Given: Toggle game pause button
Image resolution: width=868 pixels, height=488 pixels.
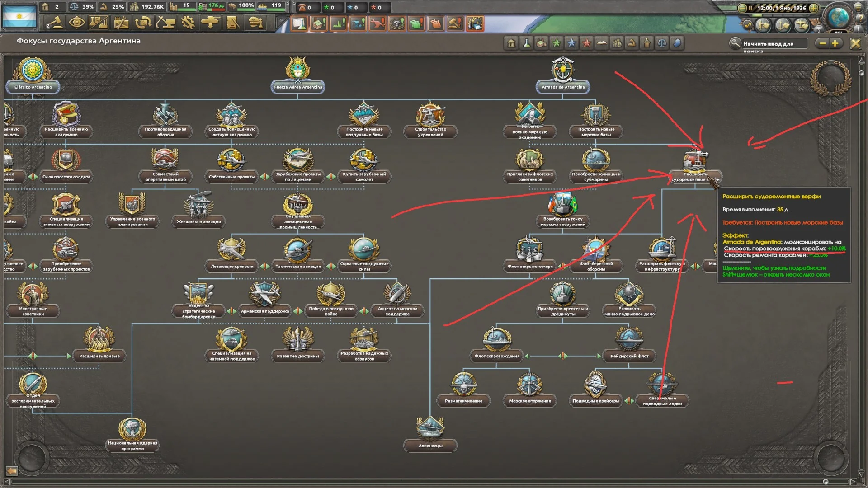Looking at the screenshot, I should click(750, 8).
